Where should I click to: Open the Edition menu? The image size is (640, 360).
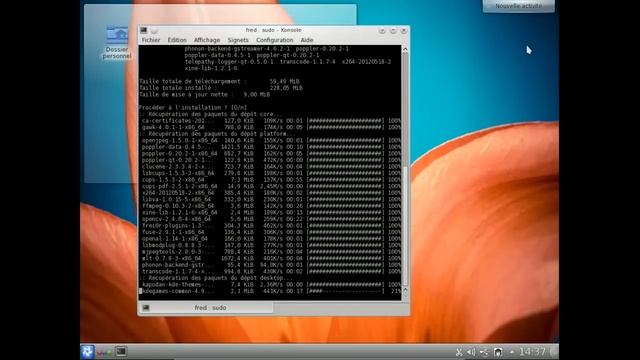(x=177, y=40)
